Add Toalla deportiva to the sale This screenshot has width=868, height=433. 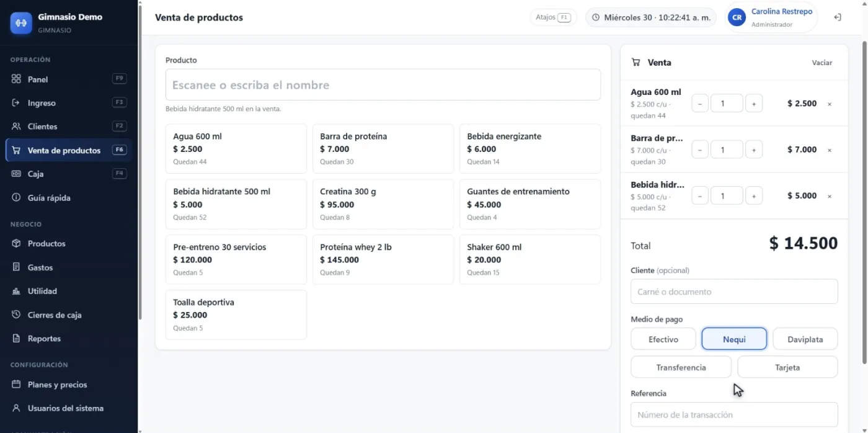click(x=236, y=315)
